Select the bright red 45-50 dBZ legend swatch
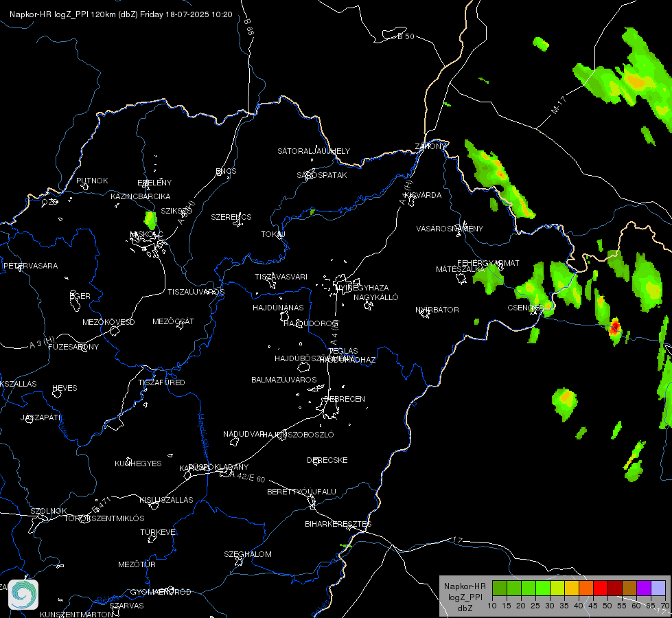Screen dimensions: 672x618 (x=601, y=588)
